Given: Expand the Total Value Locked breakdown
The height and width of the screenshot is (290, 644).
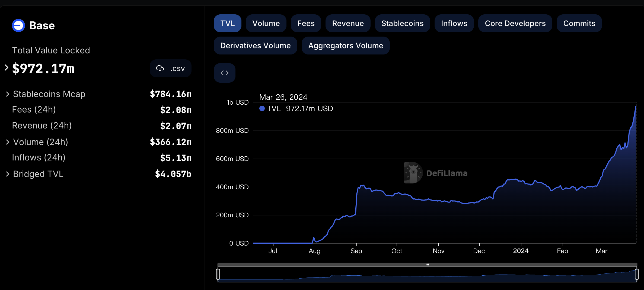Looking at the screenshot, I should (x=7, y=67).
